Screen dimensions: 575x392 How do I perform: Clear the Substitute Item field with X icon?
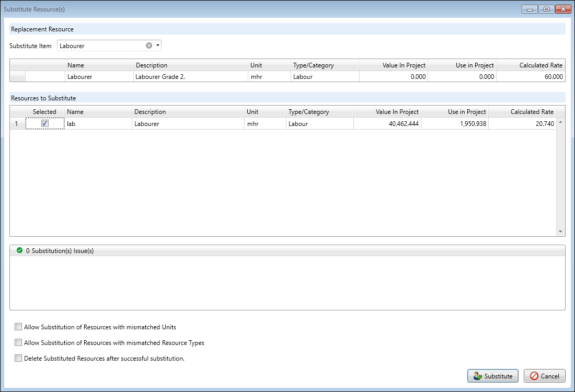tap(149, 45)
